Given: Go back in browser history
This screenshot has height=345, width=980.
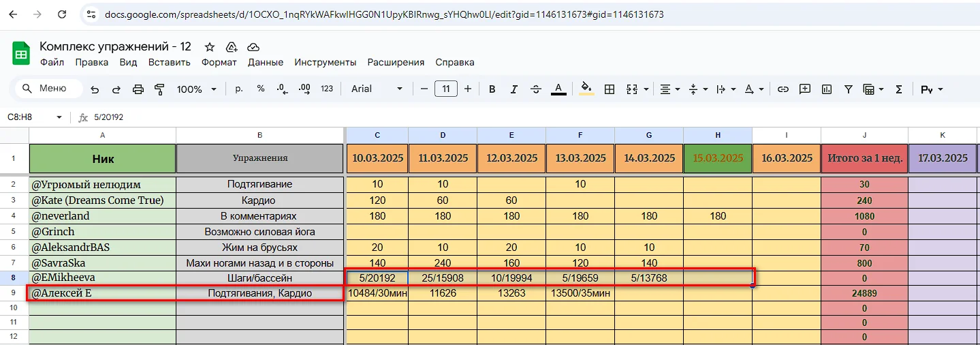Looking at the screenshot, I should tap(14, 14).
